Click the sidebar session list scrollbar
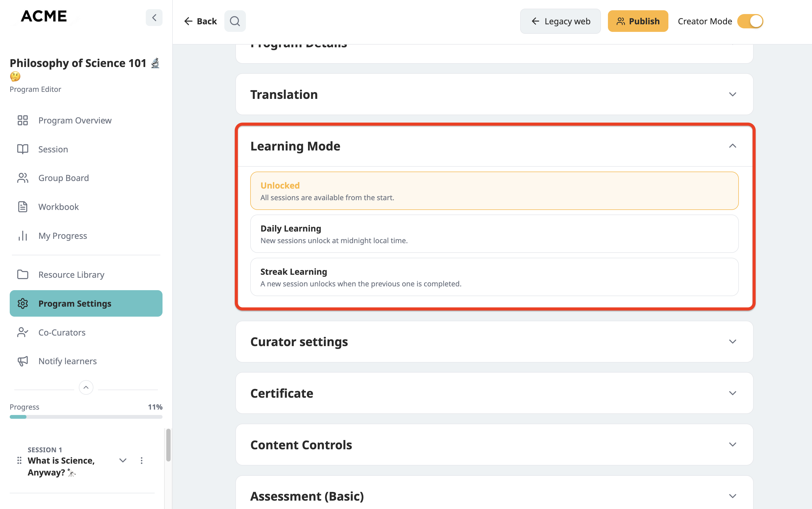 coord(168,445)
